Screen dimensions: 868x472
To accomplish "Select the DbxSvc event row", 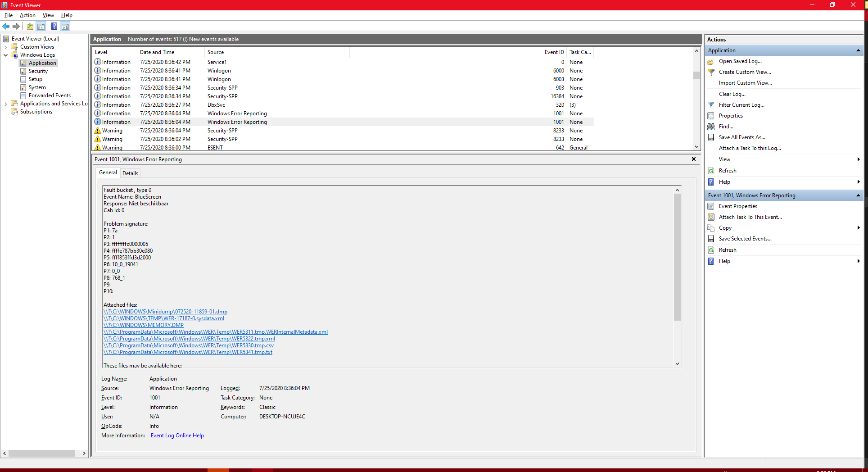I will click(343, 105).
